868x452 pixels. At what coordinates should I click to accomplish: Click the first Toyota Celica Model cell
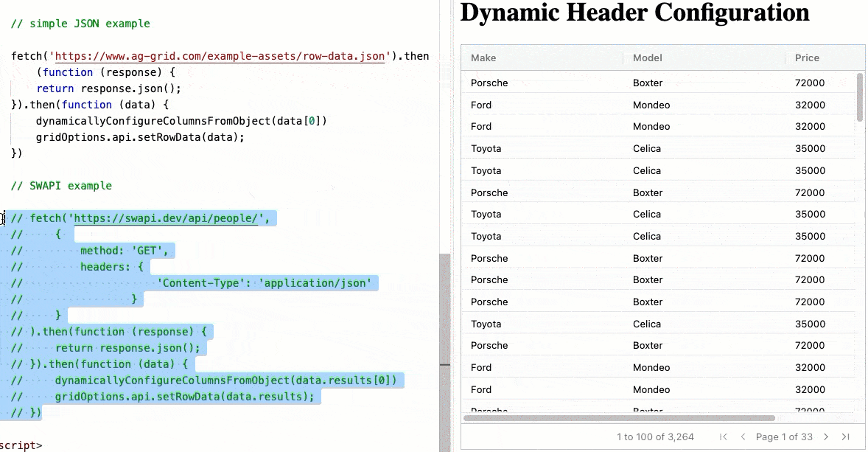point(646,148)
